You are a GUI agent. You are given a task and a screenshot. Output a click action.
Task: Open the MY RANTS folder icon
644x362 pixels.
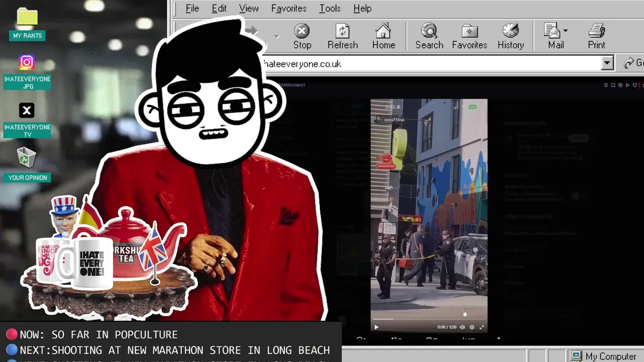(x=27, y=24)
